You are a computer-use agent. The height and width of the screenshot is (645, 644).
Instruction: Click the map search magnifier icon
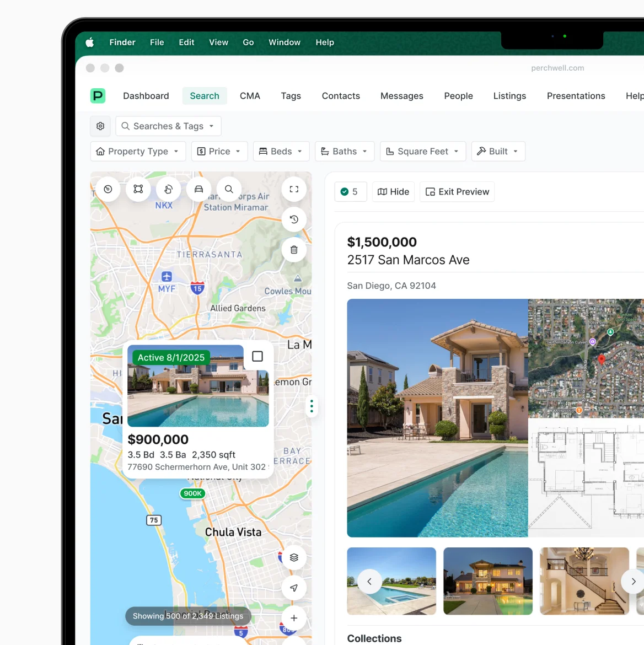coord(229,189)
